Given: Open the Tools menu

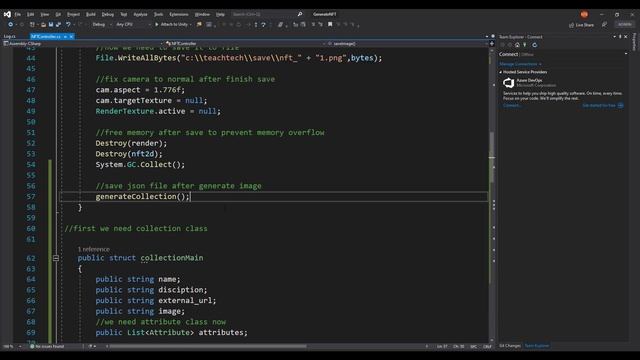Looking at the screenshot, I should pyautogui.click(x=158, y=14).
